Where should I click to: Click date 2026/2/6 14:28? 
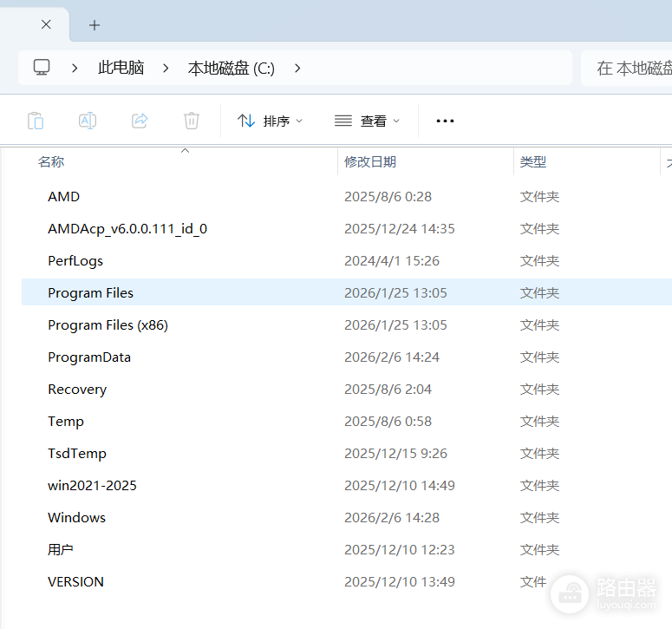[392, 518]
